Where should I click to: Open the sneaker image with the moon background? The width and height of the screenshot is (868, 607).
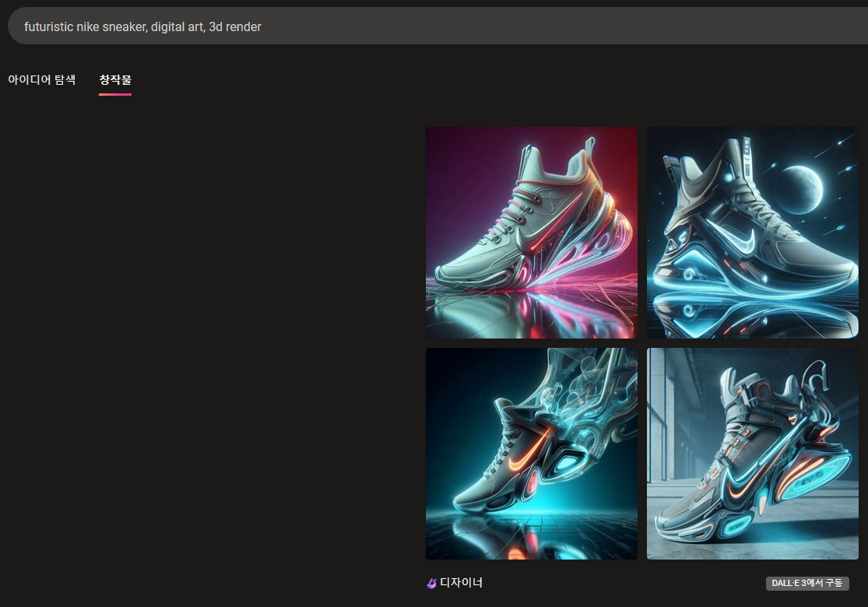point(752,233)
